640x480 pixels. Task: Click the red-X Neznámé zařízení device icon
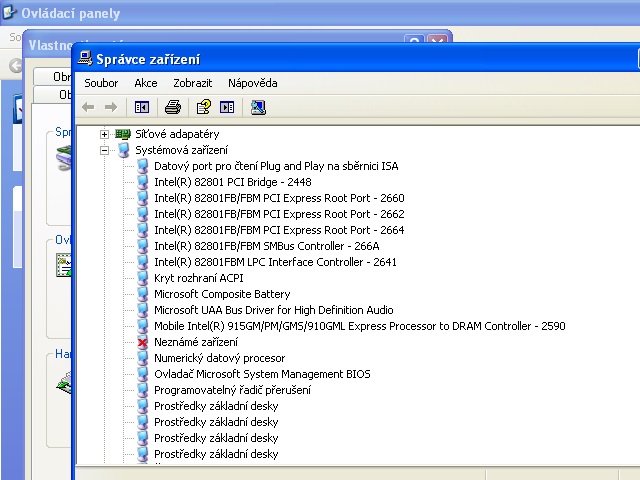click(142, 342)
